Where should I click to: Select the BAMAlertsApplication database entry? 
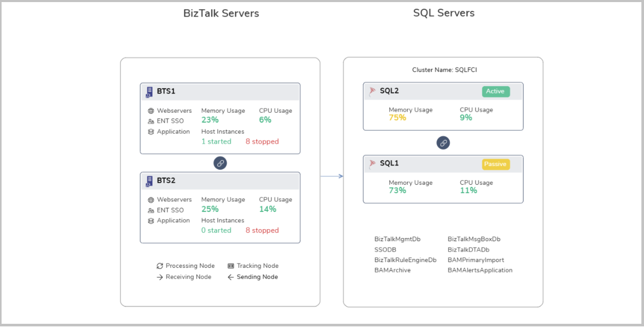point(480,271)
